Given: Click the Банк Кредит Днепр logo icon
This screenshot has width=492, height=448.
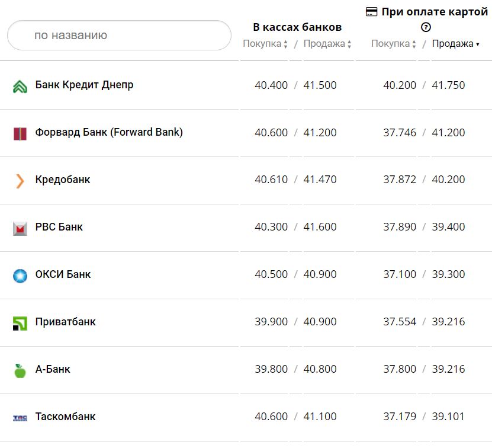Looking at the screenshot, I should click(x=20, y=87).
